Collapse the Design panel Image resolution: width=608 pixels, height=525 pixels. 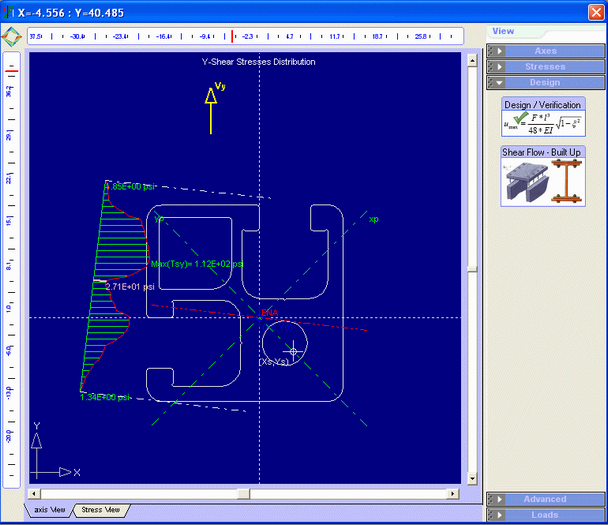pyautogui.click(x=546, y=83)
